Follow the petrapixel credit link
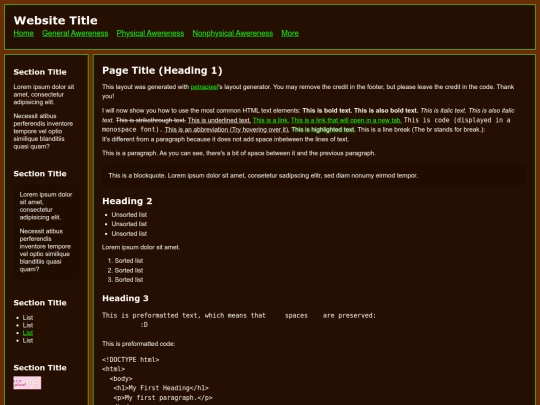Screen dimensions: 540x405 coord(204,87)
